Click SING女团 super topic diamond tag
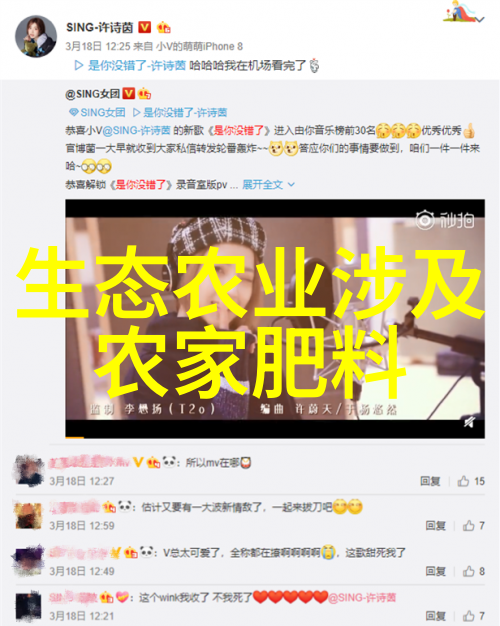Screen dimensions: 500x626 point(97,113)
